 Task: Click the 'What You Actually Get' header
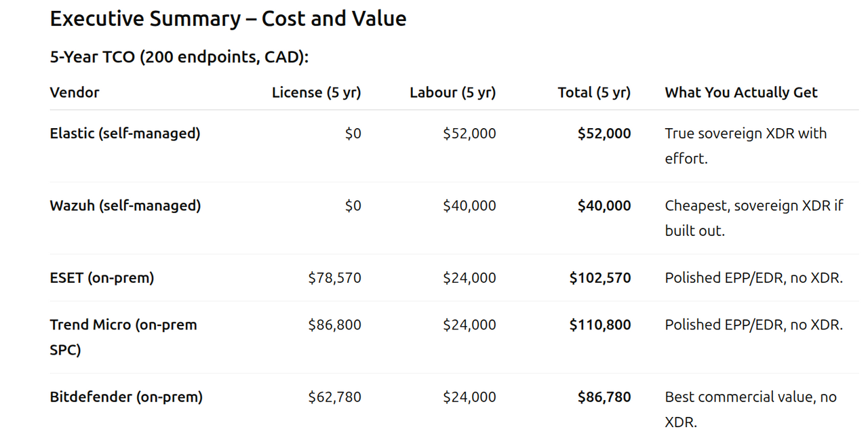[741, 92]
